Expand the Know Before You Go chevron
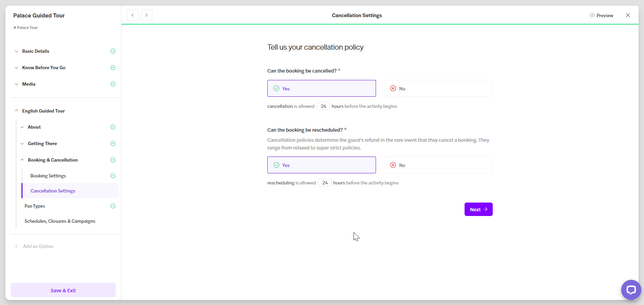644x305 pixels. tap(16, 68)
